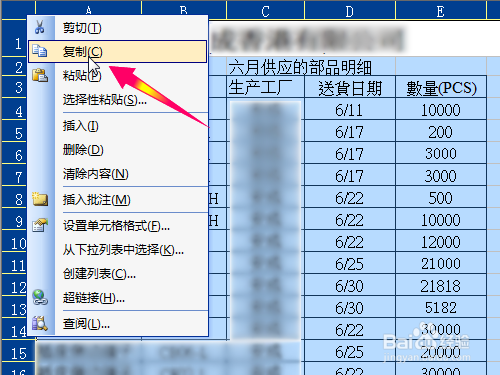Click the Copy pages icon

coord(40,51)
